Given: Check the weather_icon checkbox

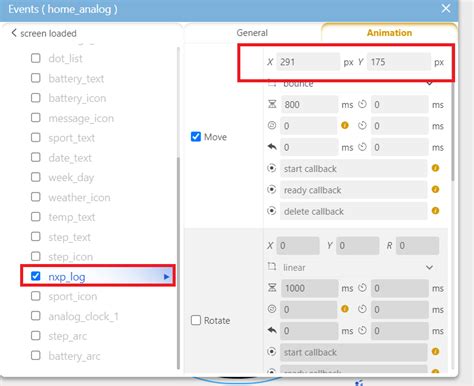Looking at the screenshot, I should pyautogui.click(x=36, y=197).
